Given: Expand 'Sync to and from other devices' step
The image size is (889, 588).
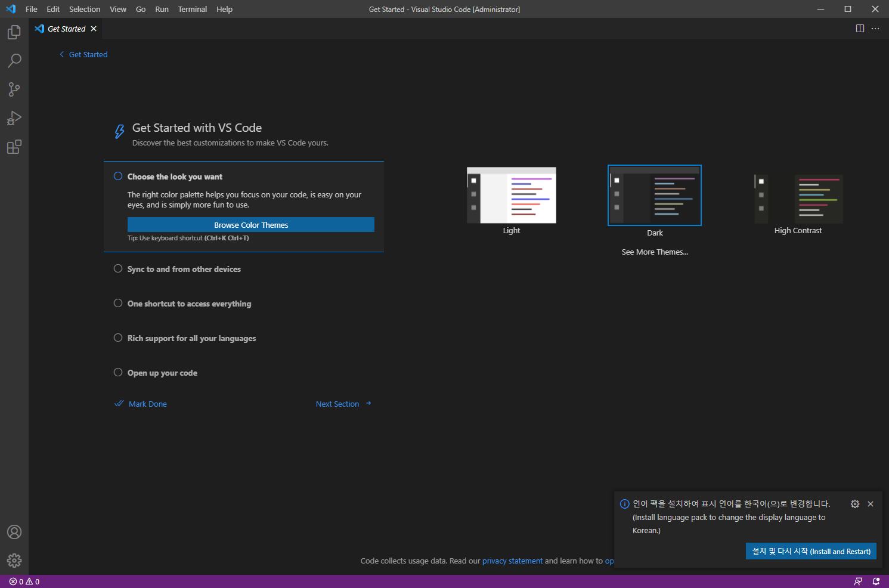Looking at the screenshot, I should [184, 269].
